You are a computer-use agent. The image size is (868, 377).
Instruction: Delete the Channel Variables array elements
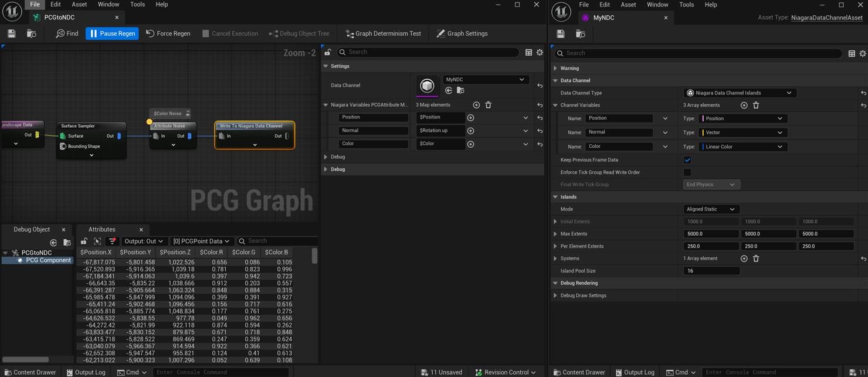coord(756,105)
